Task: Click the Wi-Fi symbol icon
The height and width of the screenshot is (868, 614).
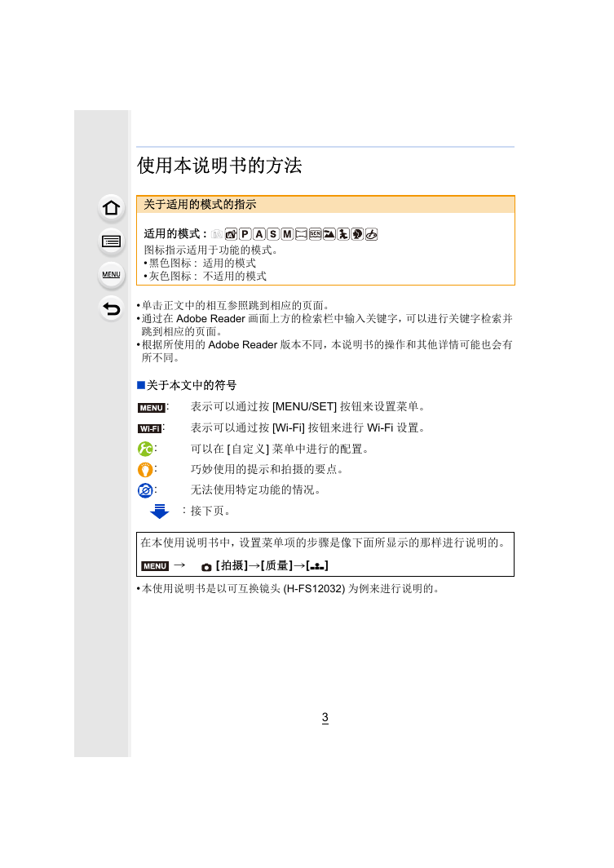Action: click(x=149, y=428)
